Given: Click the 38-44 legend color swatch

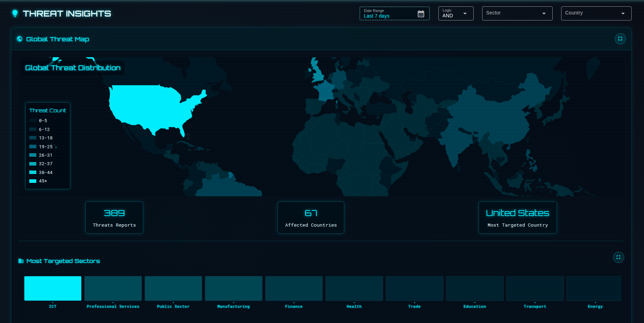Looking at the screenshot, I should [x=32, y=172].
